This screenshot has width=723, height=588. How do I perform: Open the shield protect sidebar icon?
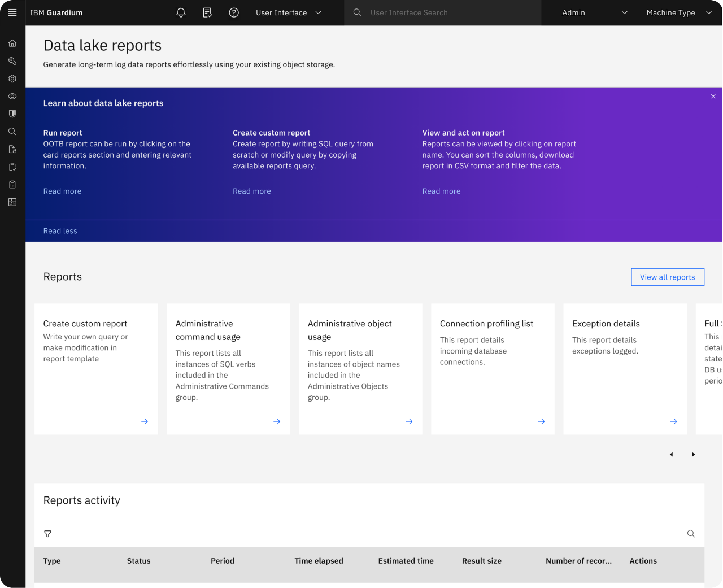click(x=12, y=114)
